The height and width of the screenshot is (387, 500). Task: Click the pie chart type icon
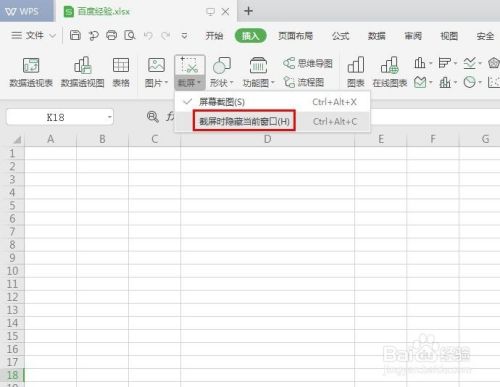(469, 82)
